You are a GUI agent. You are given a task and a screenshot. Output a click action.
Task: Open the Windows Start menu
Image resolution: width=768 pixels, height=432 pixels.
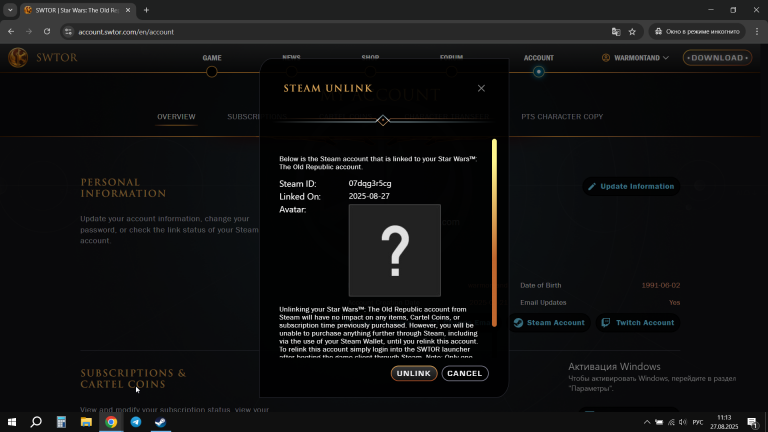click(x=12, y=422)
